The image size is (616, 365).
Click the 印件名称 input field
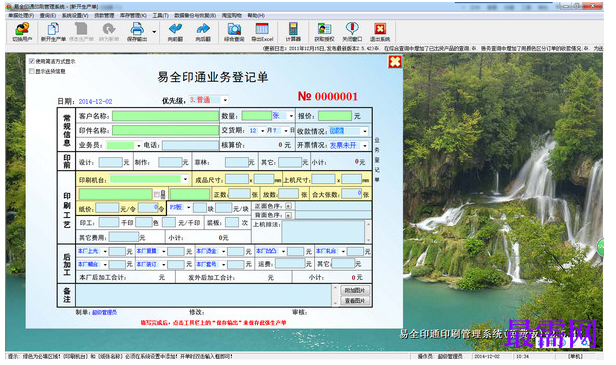click(165, 130)
